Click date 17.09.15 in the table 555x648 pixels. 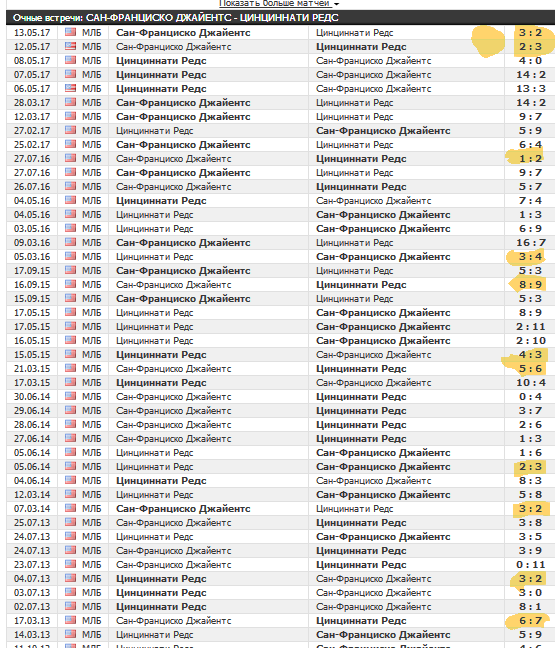click(x=32, y=271)
